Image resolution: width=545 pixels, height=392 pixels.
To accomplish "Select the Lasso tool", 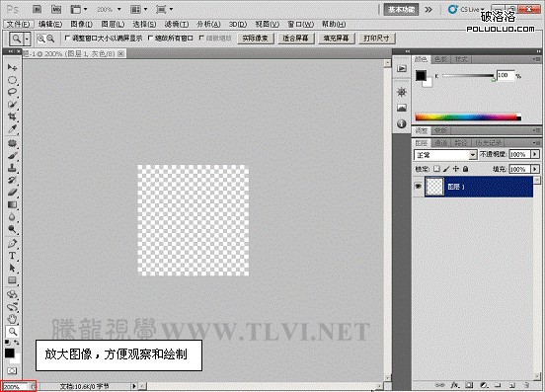I will [x=12, y=92].
